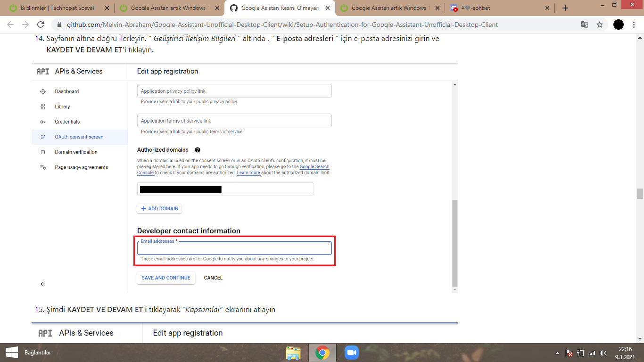Click the Email addresses input field

(234, 248)
